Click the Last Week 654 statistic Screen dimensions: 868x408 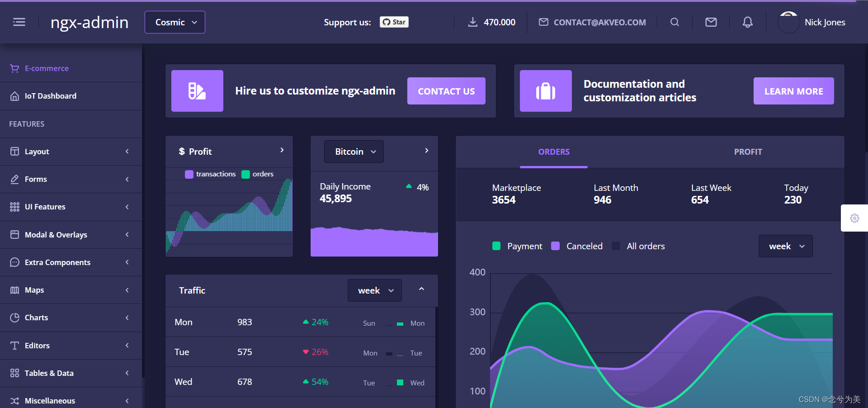[x=711, y=194]
